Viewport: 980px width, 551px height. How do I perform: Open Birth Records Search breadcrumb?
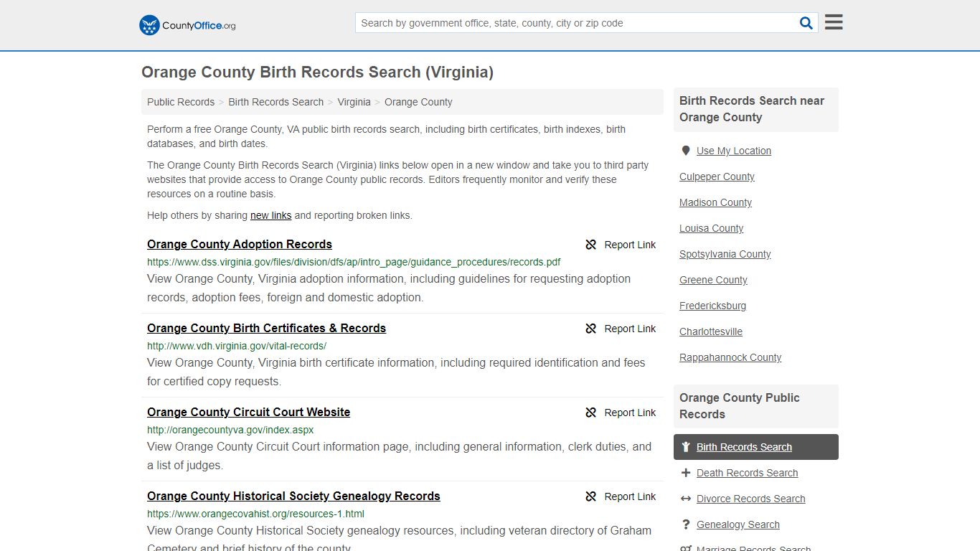[276, 102]
